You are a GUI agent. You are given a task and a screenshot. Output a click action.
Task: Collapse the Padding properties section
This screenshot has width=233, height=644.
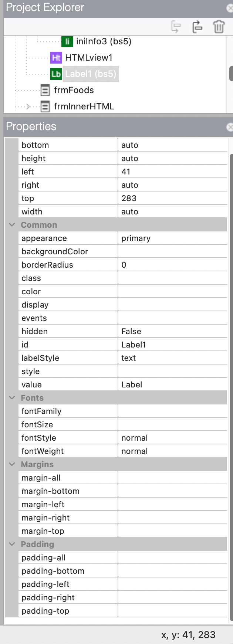(x=12, y=544)
